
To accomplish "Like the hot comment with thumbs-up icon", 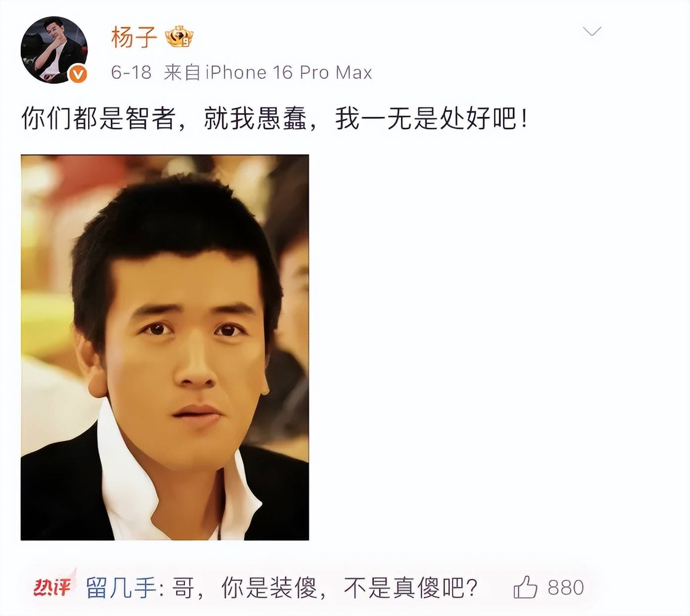I will (525, 587).
